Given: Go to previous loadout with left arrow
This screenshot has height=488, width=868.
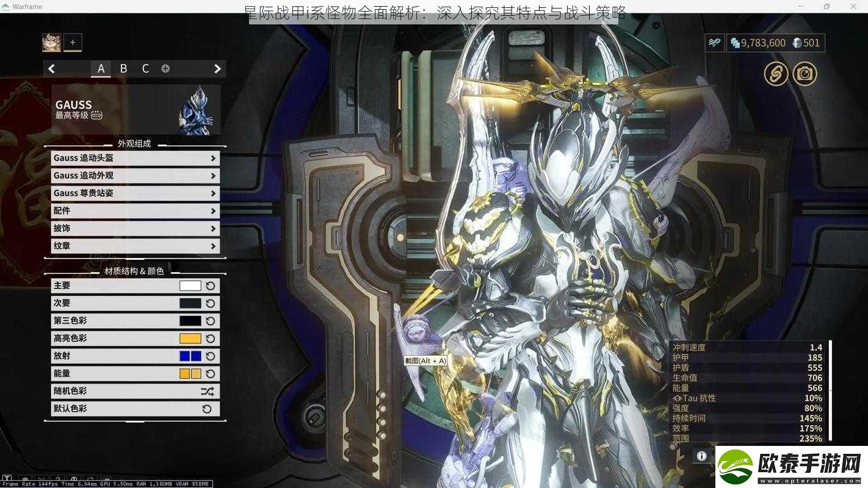Looking at the screenshot, I should click(x=52, y=68).
